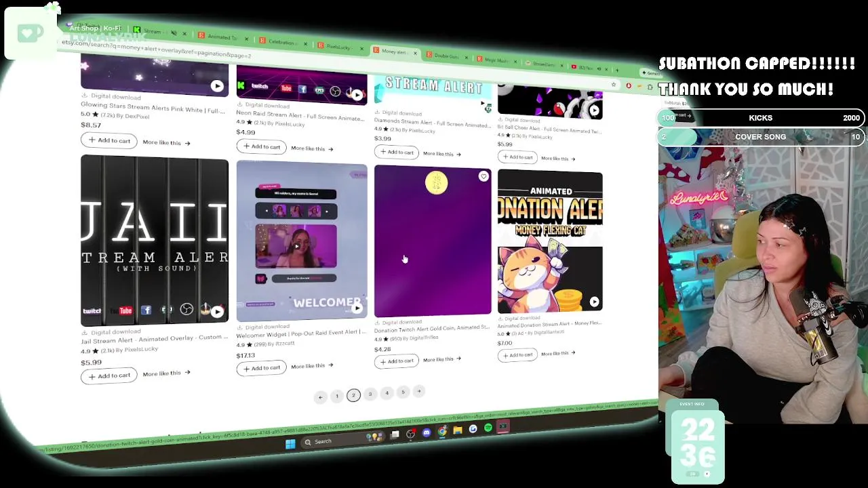Screen dimensions: 868x488
Task: Open OBS Studio from the taskbar
Action: [410, 434]
